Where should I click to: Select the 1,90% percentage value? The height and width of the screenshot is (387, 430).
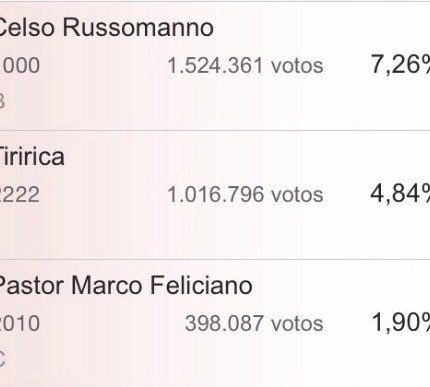click(x=400, y=322)
